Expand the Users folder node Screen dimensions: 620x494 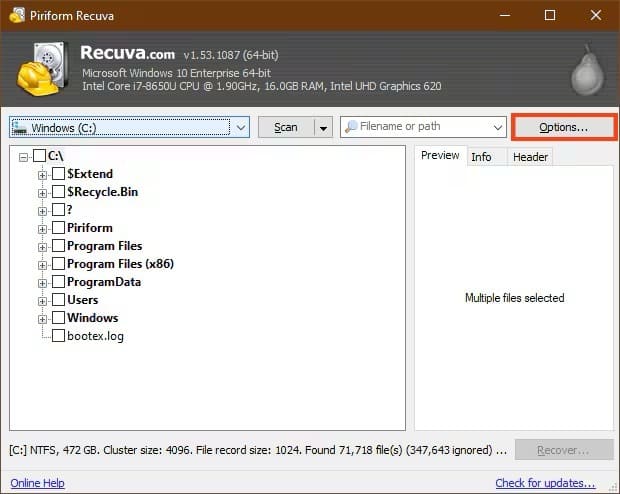tap(42, 301)
